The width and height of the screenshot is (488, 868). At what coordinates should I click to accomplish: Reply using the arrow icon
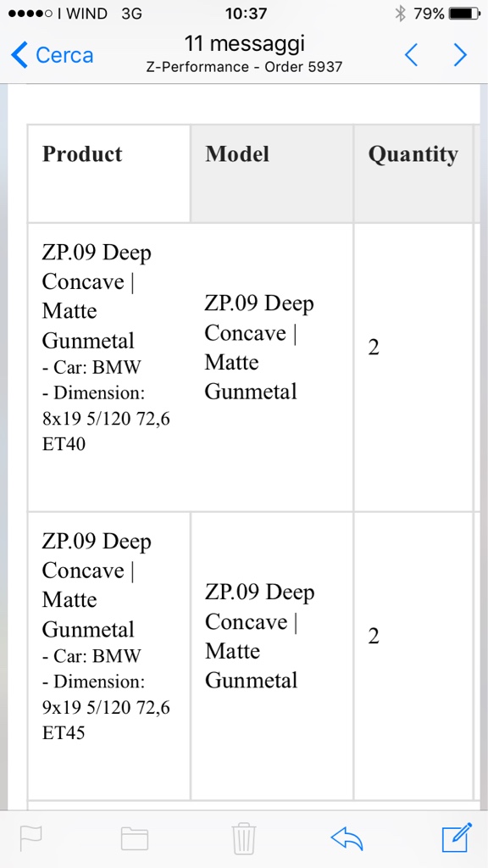(347, 838)
